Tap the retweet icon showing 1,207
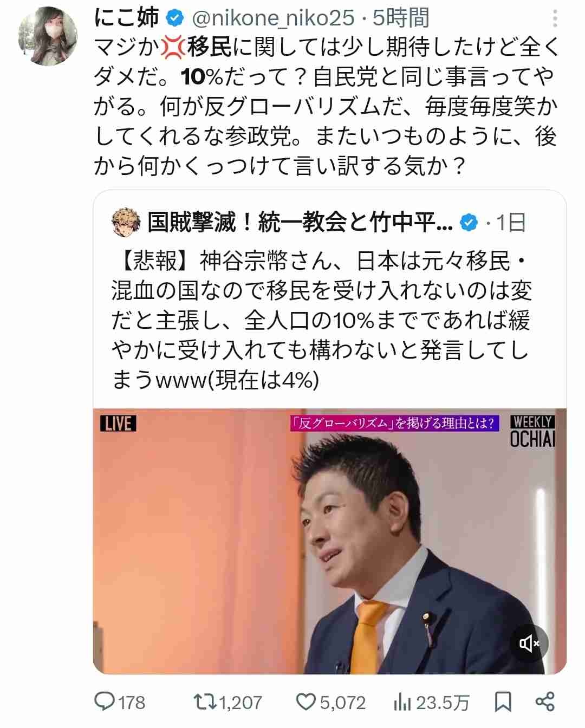585x728 pixels. [x=205, y=702]
